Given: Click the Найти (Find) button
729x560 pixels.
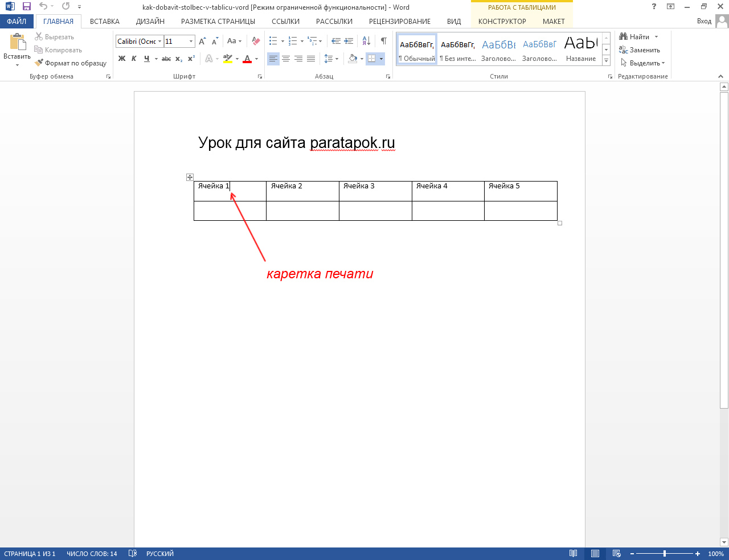Looking at the screenshot, I should point(635,37).
